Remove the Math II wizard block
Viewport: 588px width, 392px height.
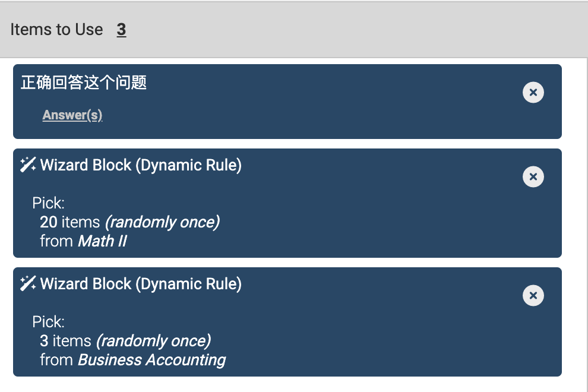click(533, 176)
